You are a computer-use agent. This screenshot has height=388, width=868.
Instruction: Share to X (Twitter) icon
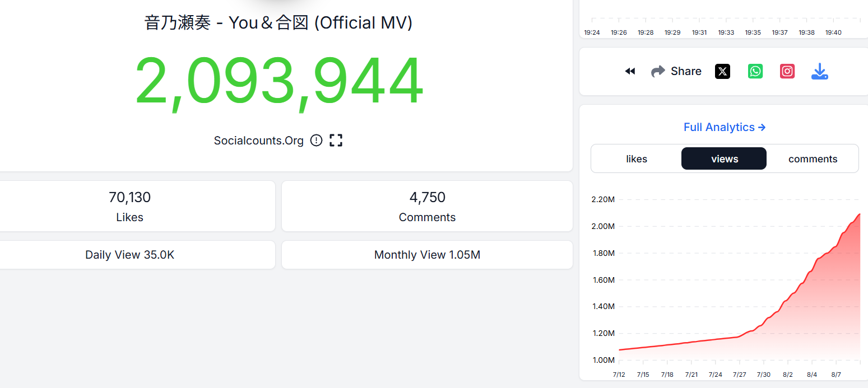(x=723, y=71)
